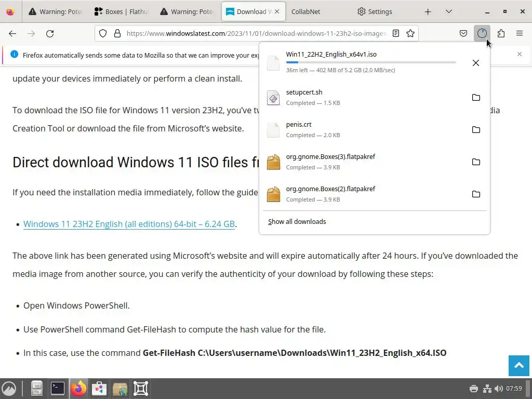Screen dimensions: 532x399
Task: Switch to the Boxes Flathub tab
Action: [x=122, y=11]
